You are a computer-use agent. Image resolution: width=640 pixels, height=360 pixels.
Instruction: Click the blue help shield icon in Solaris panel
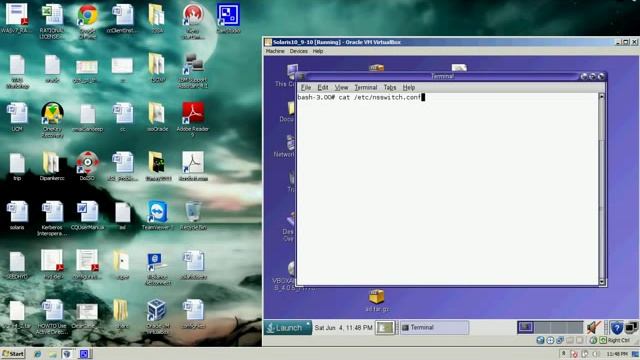616,327
